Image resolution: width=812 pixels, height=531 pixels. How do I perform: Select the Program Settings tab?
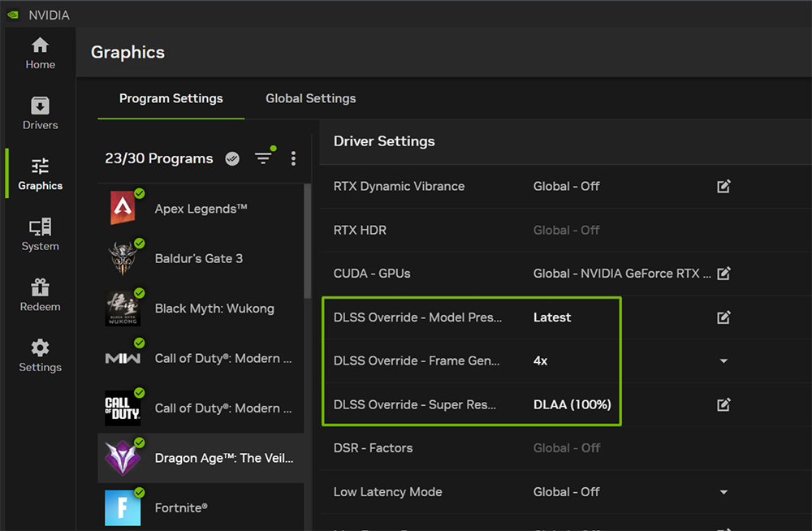[171, 98]
